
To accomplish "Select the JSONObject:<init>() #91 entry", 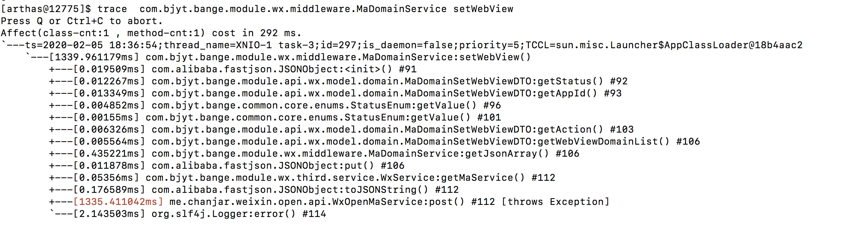I will [233, 69].
